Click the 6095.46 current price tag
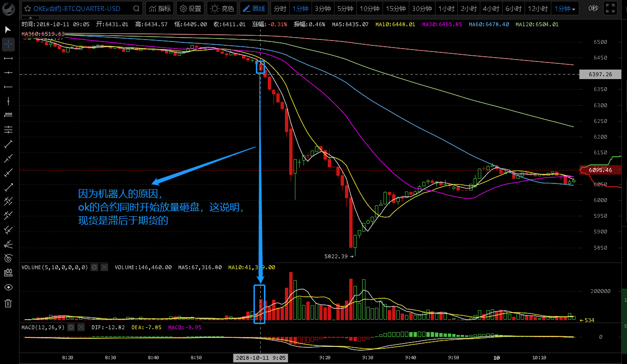 (600, 170)
